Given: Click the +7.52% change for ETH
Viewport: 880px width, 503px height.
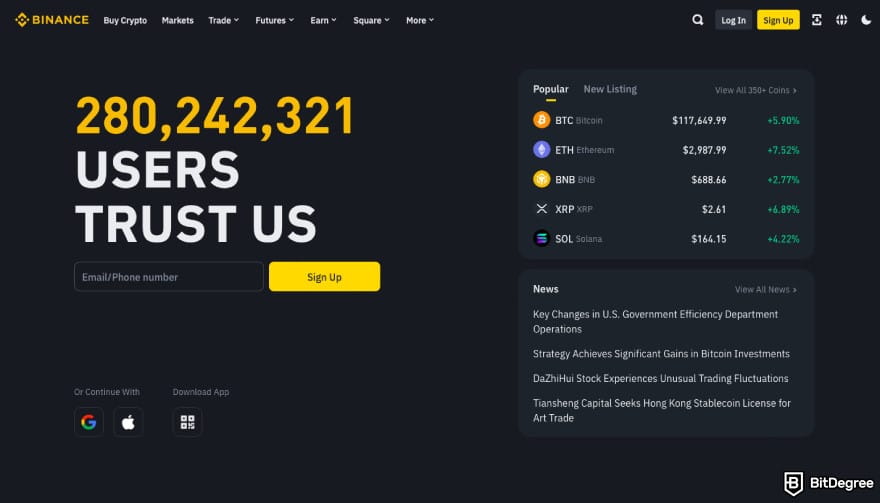Looking at the screenshot, I should tap(783, 150).
